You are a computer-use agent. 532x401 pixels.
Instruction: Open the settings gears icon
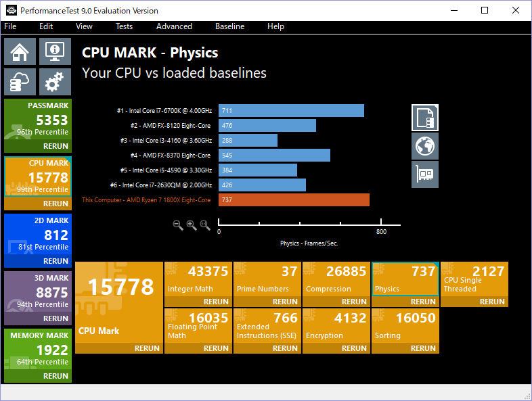55,82
